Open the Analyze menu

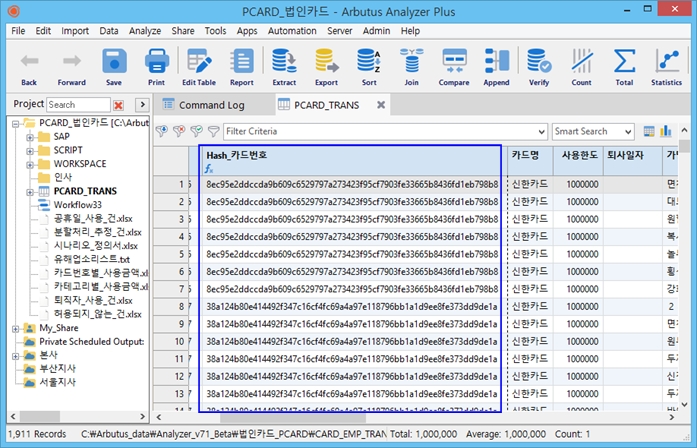[x=145, y=31]
